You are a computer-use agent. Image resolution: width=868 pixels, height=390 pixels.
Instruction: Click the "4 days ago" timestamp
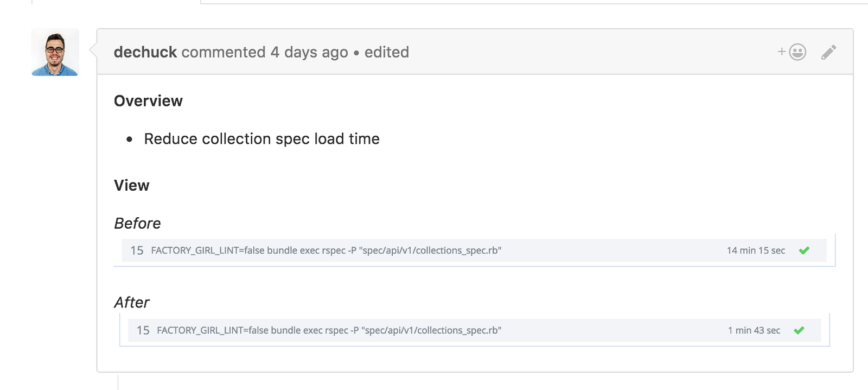pyautogui.click(x=309, y=52)
